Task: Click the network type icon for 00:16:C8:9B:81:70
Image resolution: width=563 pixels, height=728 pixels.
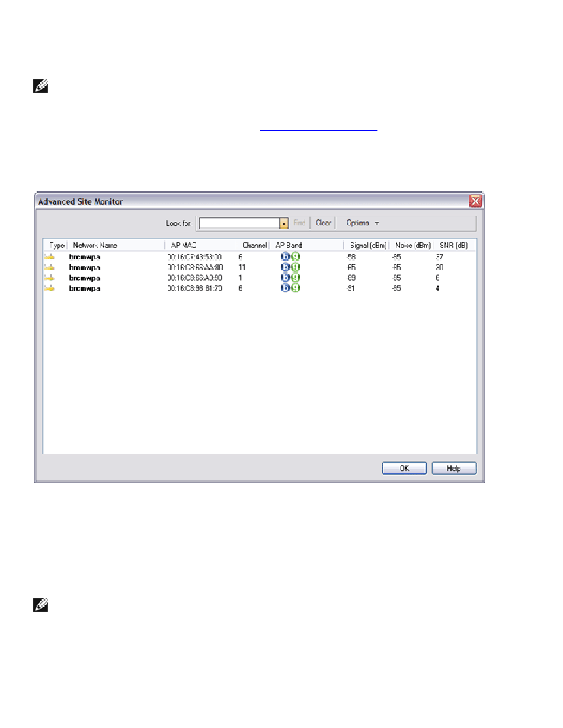Action: coord(50,288)
